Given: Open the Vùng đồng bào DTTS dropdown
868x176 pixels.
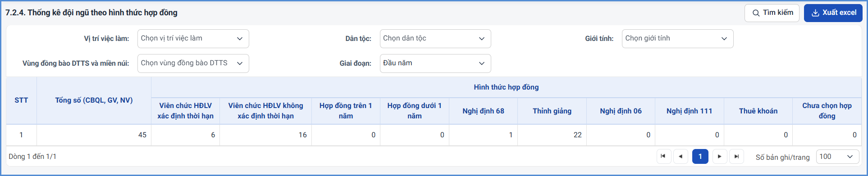Looking at the screenshot, I should point(193,63).
